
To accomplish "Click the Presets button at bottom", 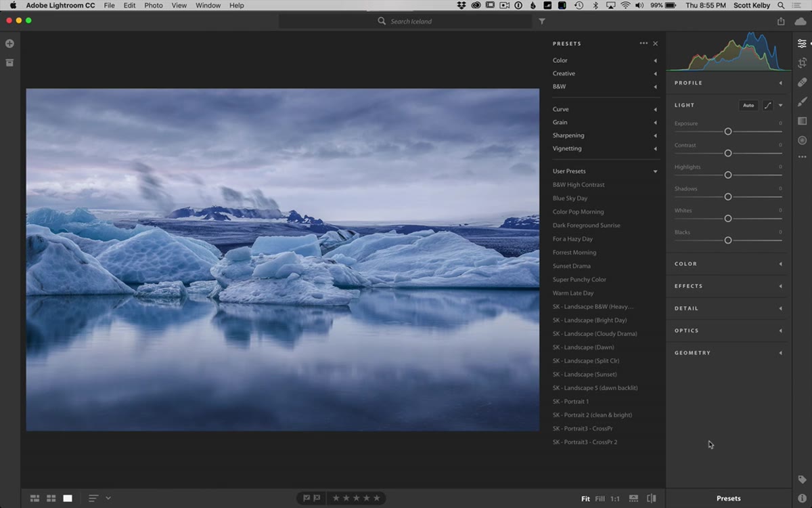I will (x=729, y=499).
